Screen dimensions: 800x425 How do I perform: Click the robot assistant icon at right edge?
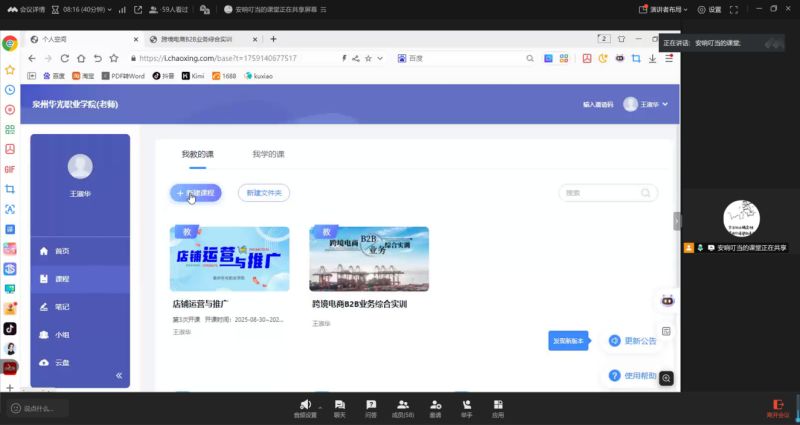(x=667, y=301)
